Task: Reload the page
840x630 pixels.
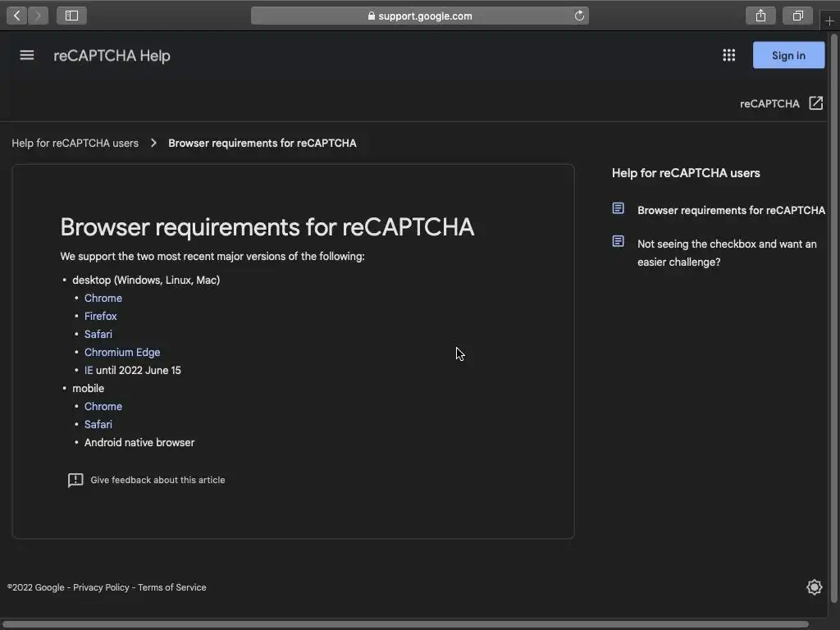Action: [x=579, y=16]
